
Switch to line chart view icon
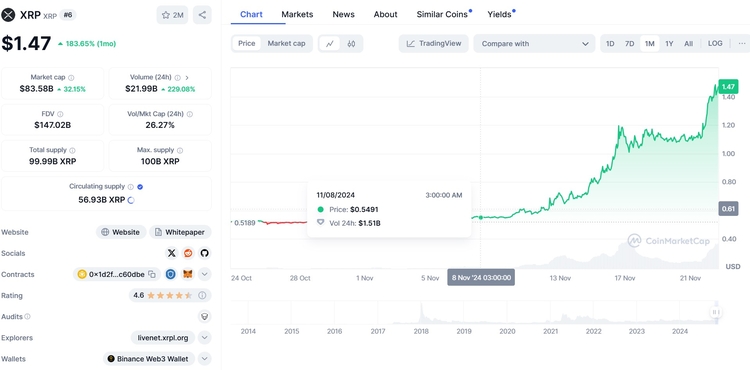click(x=330, y=44)
